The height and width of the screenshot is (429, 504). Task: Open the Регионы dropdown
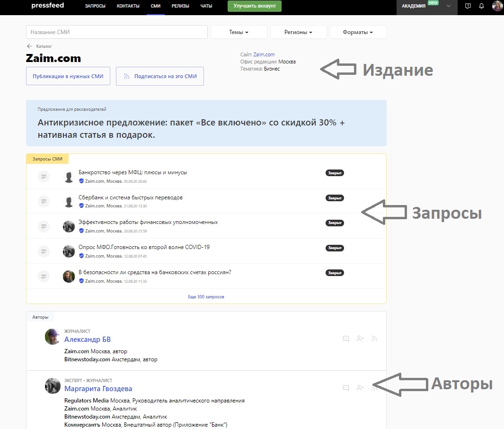point(298,32)
